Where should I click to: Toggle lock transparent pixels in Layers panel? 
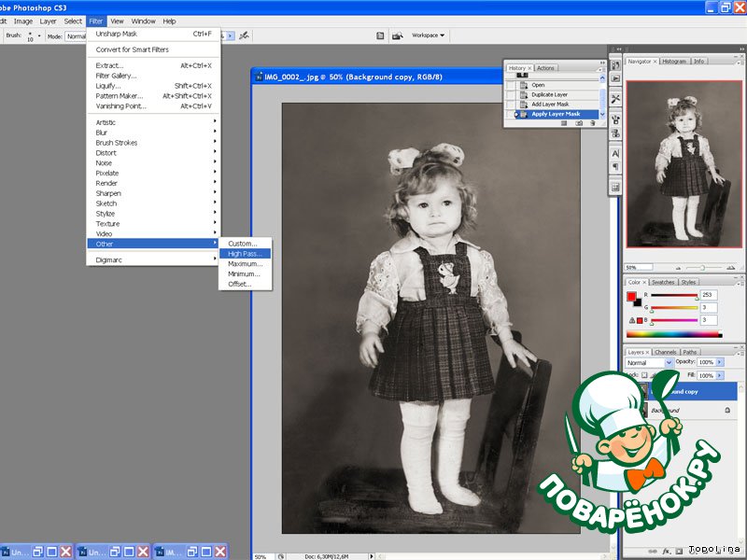click(644, 374)
